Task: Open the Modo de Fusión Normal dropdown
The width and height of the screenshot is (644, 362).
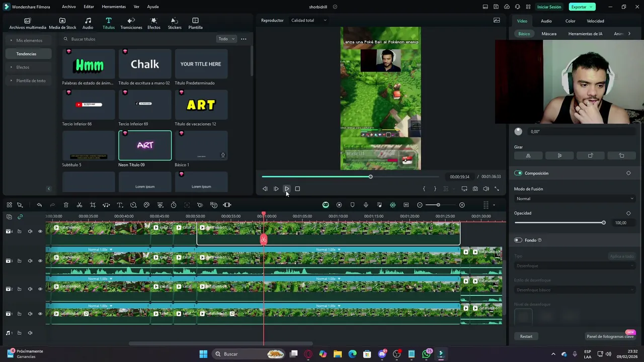Action: (x=575, y=199)
